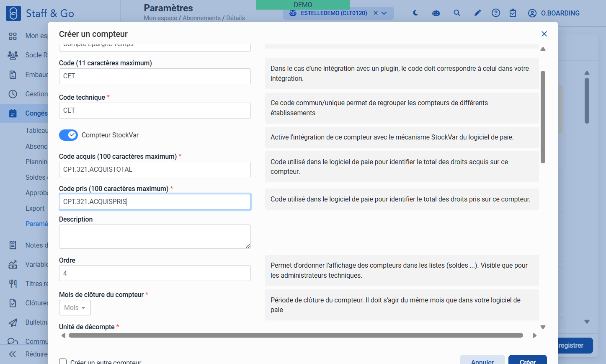Close the Créer un compteur dialog
The height and width of the screenshot is (364, 606).
click(x=544, y=34)
